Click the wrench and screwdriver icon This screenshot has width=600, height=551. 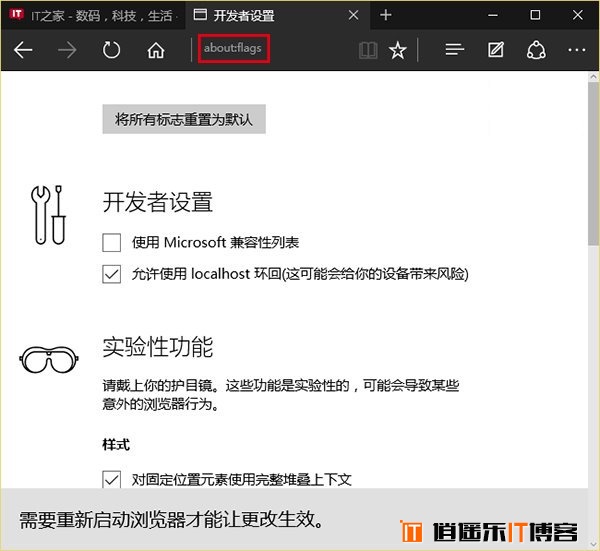48,215
